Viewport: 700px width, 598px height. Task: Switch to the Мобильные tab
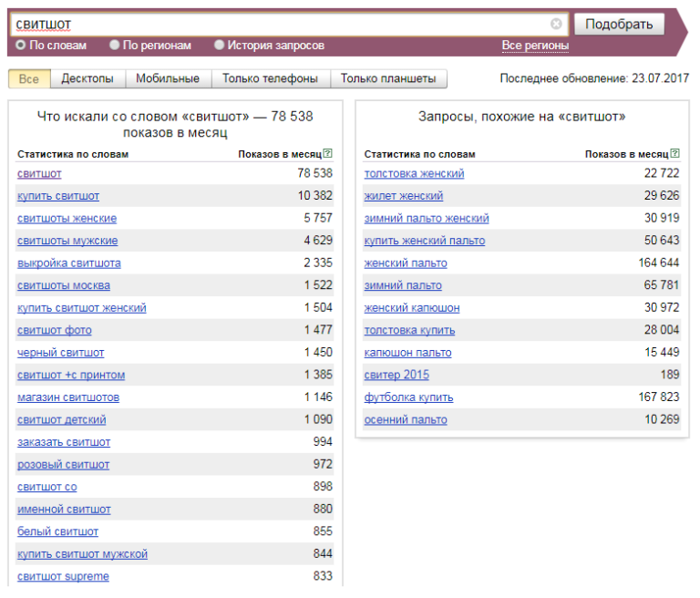(x=168, y=78)
